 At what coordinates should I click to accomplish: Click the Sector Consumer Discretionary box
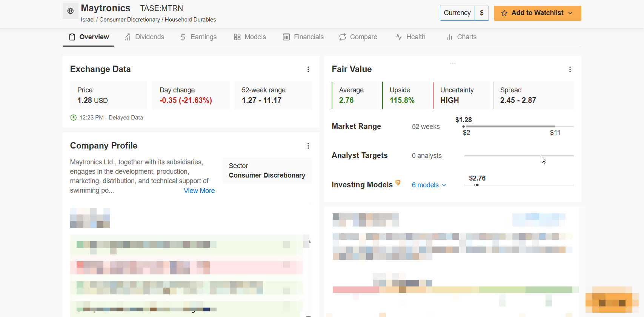[267, 170]
